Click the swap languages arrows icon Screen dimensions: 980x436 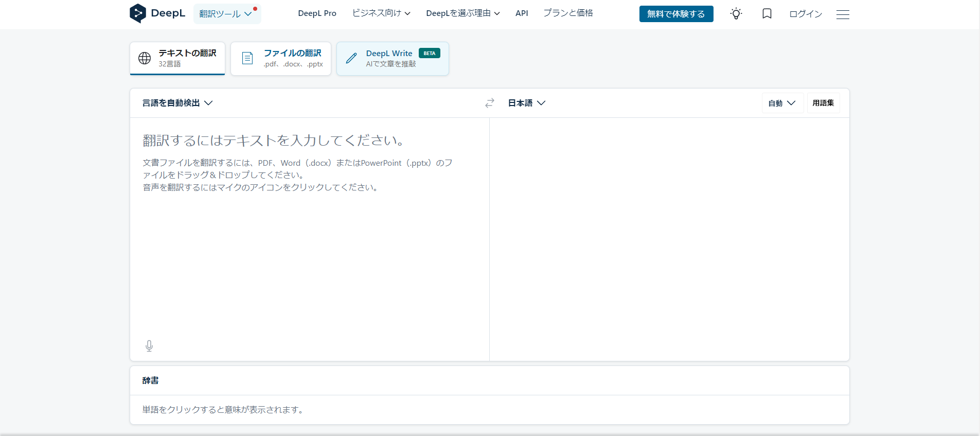(x=489, y=103)
